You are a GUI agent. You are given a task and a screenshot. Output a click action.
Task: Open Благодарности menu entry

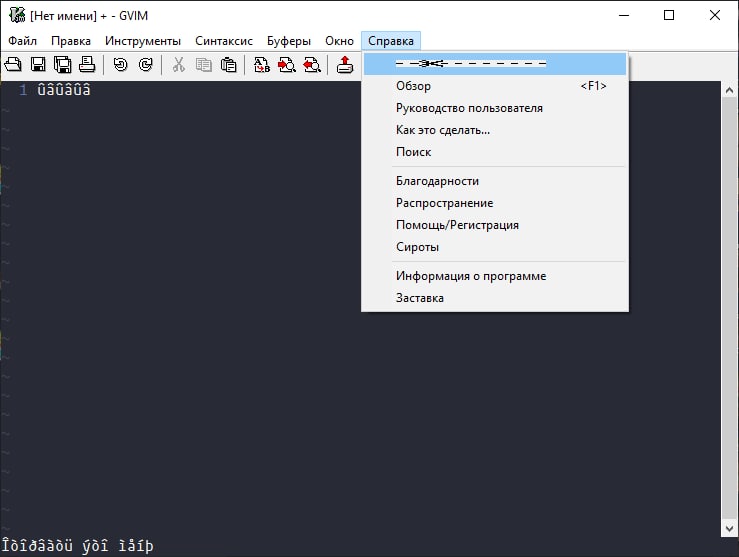[495, 181]
